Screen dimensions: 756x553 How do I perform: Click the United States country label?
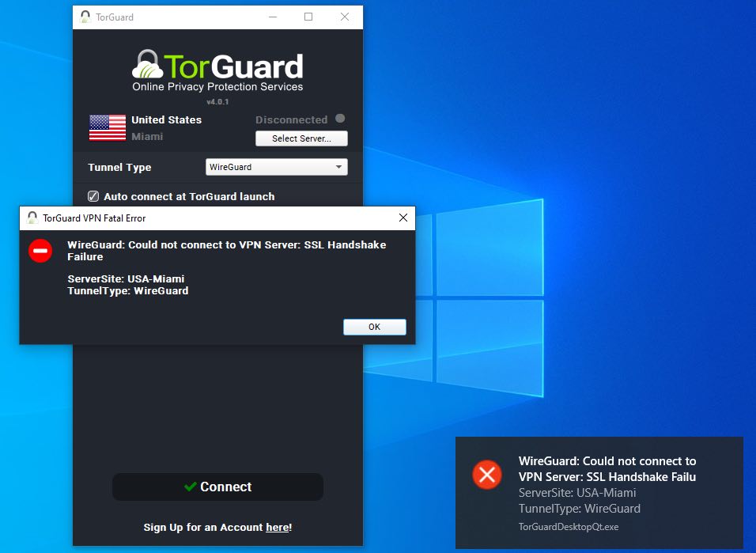[x=166, y=119]
